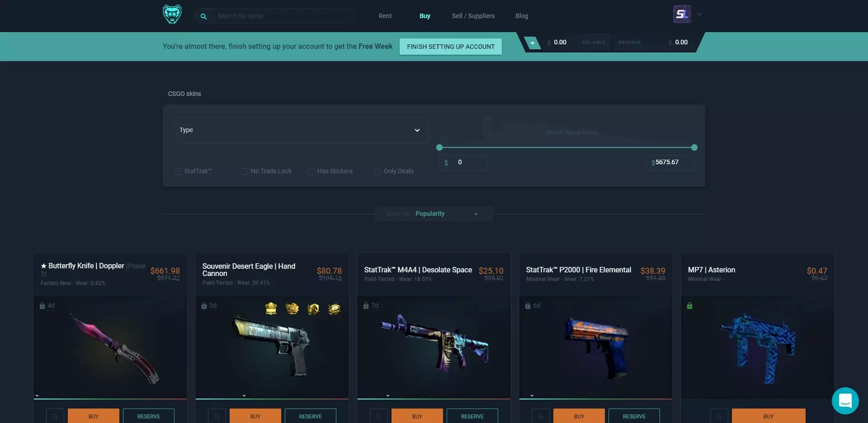
Task: Click the CSGO skins heading
Action: 184,94
